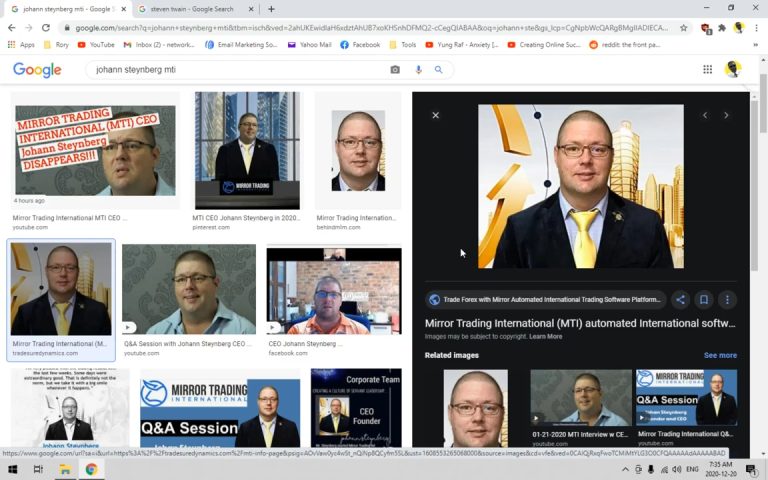This screenshot has height=480, width=768.
Task: Click the Learn More copyright link
Action: pos(546,336)
